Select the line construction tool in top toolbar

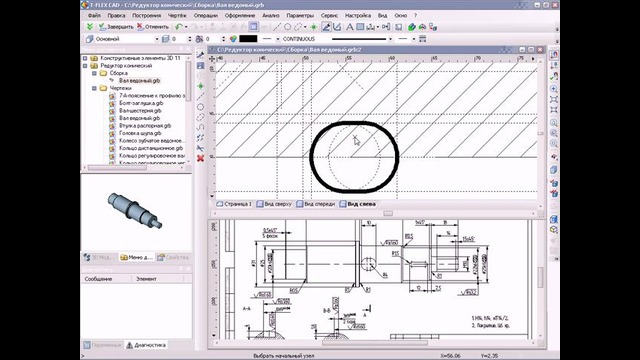[277, 27]
